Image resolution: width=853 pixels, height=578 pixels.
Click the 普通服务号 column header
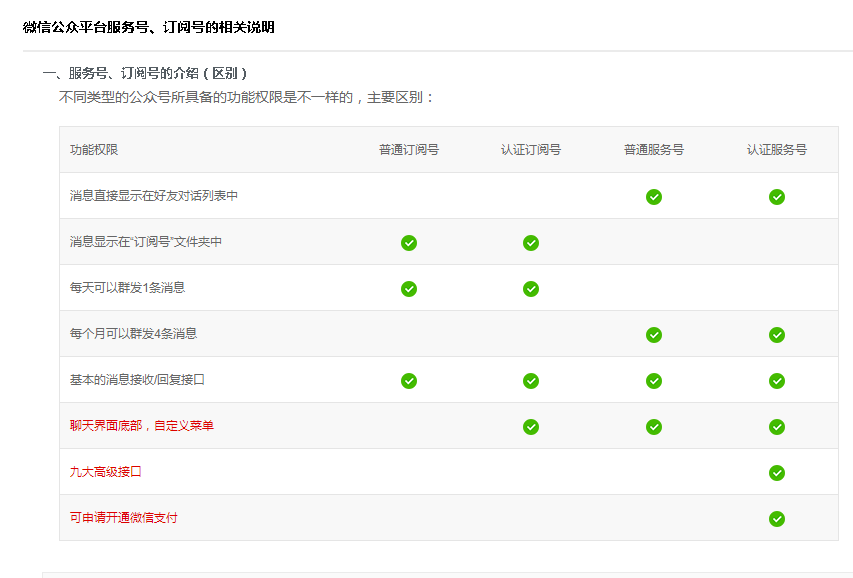[x=654, y=150]
